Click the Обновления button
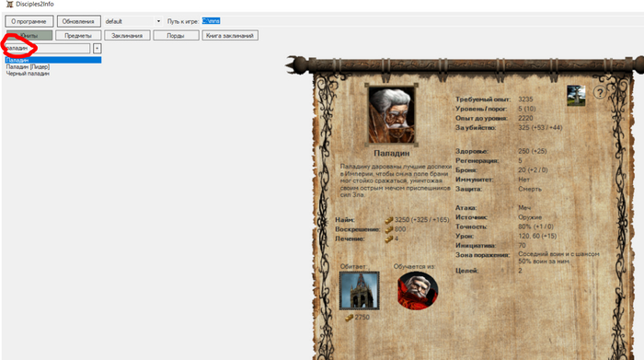Viewport: 644px width, 360px height. coord(78,21)
